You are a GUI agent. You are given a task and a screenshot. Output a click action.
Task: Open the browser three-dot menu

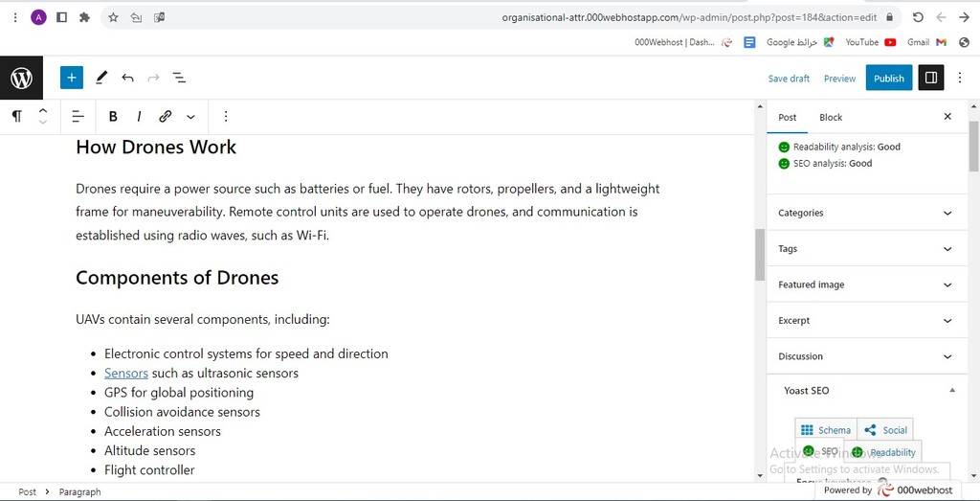pyautogui.click(x=15, y=17)
